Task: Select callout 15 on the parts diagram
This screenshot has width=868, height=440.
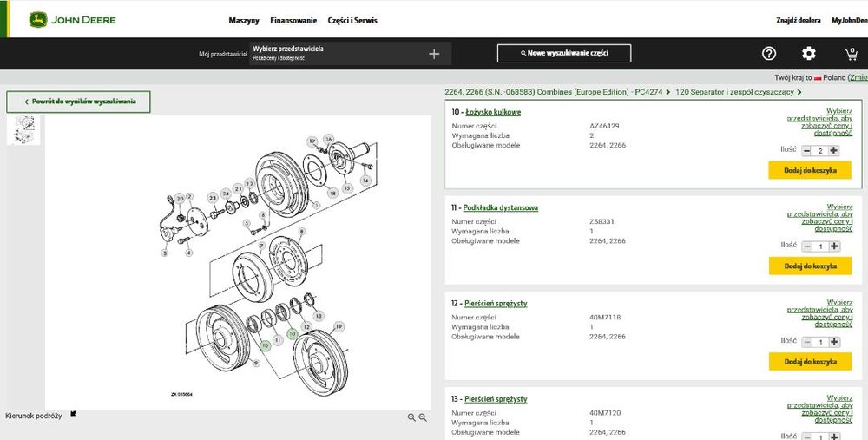Action: point(347,188)
